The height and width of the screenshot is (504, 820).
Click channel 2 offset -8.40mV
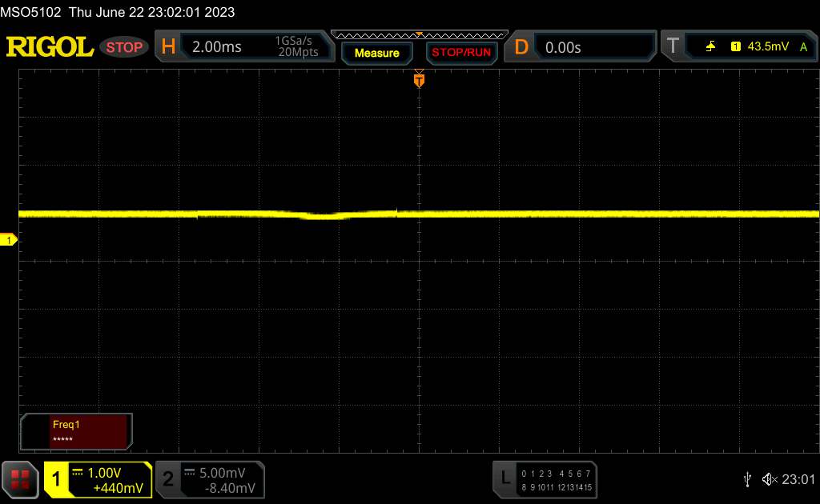pyautogui.click(x=230, y=488)
